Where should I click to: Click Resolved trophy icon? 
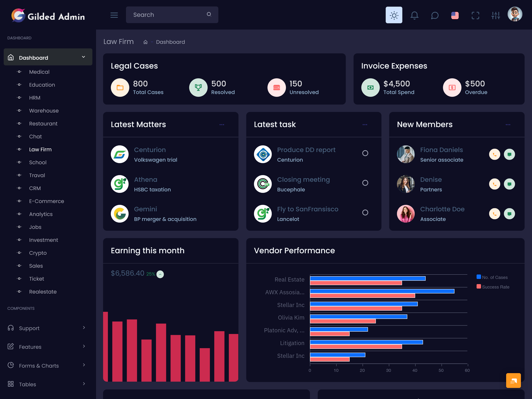(x=198, y=88)
